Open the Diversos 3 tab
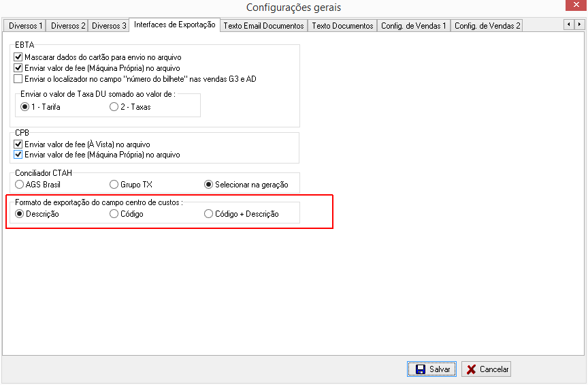 pyautogui.click(x=109, y=26)
